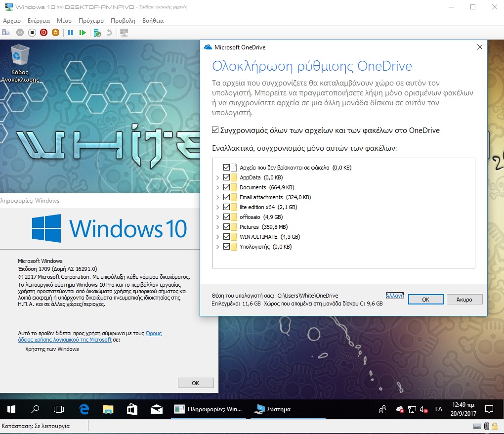Expand the AppData folder tree node
Viewport: 504px width, 434px height.
tap(217, 177)
